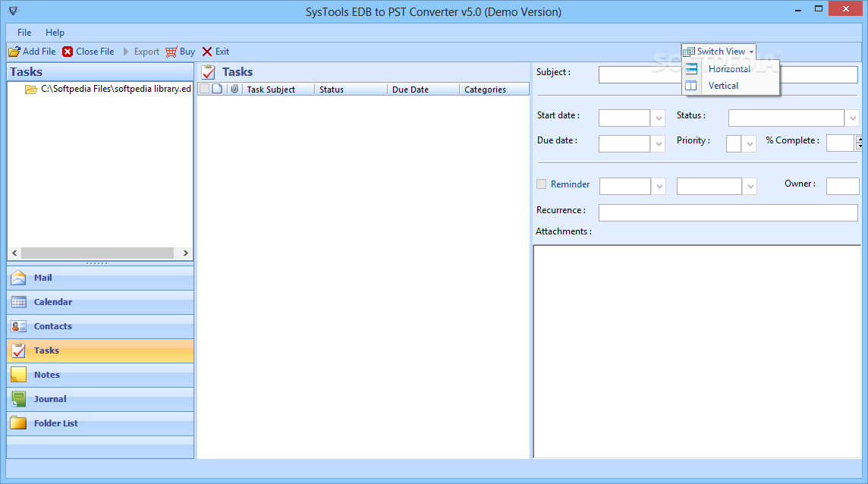Image resolution: width=868 pixels, height=484 pixels.
Task: Click the SysTools app logo in title bar
Action: pyautogui.click(x=14, y=11)
